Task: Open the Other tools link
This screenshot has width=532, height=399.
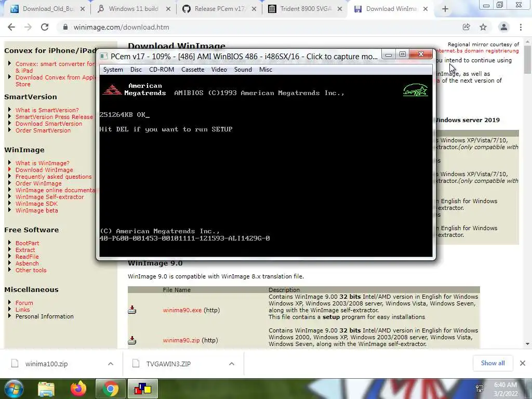Action: pyautogui.click(x=31, y=270)
